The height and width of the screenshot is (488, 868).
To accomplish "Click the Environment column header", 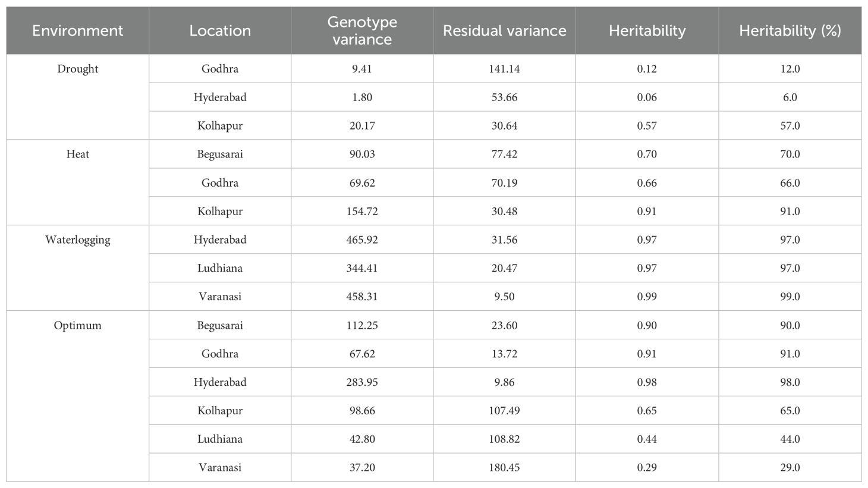I will click(x=77, y=30).
